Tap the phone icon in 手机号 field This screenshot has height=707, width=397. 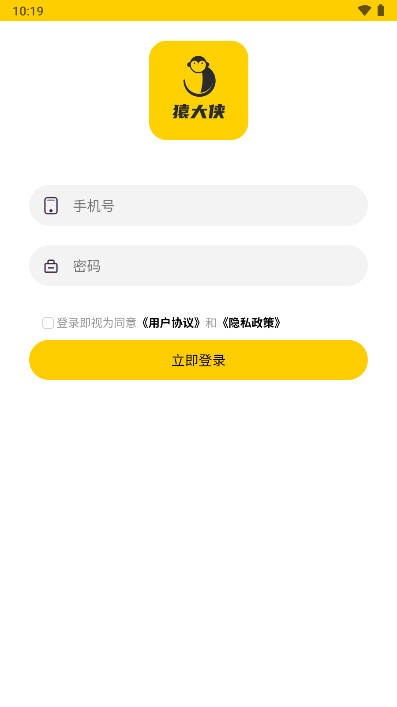click(51, 206)
